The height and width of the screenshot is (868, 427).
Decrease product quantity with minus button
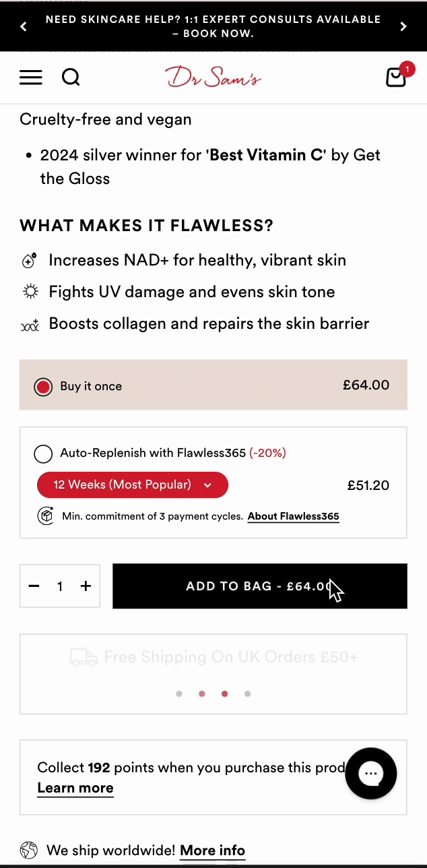coord(34,586)
